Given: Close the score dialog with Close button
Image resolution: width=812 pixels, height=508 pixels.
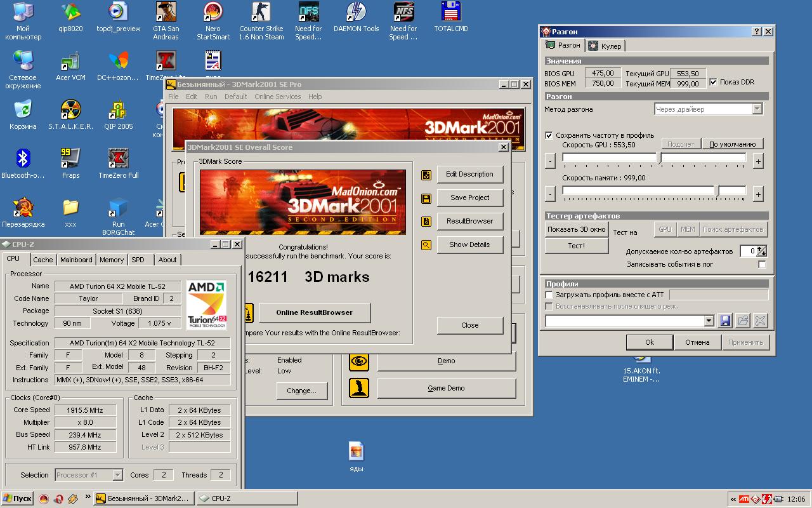Looking at the screenshot, I should [x=469, y=325].
